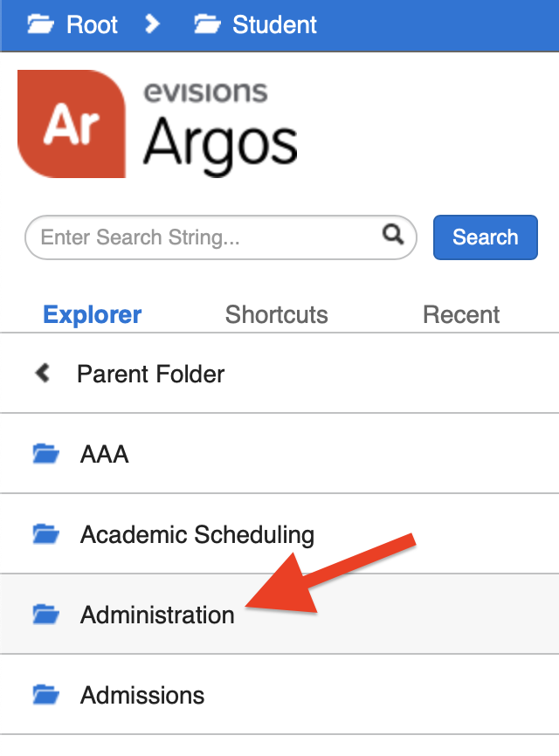Select the AAA folder entry
Screen dimensions: 559x756
[104, 453]
